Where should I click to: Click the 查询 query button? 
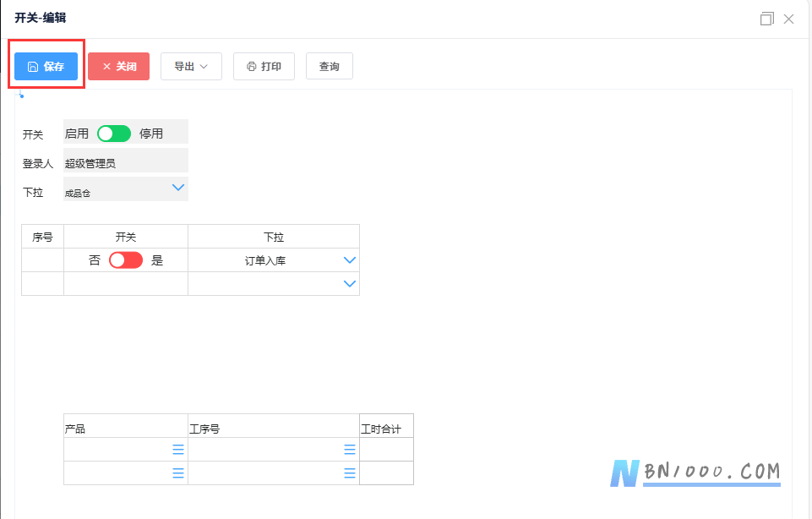tap(330, 66)
